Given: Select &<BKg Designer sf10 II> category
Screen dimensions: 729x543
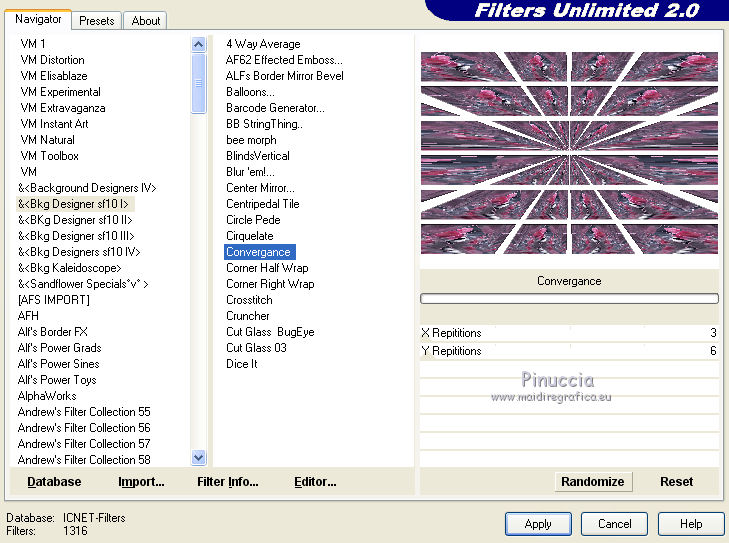Looking at the screenshot, I should click(75, 220).
